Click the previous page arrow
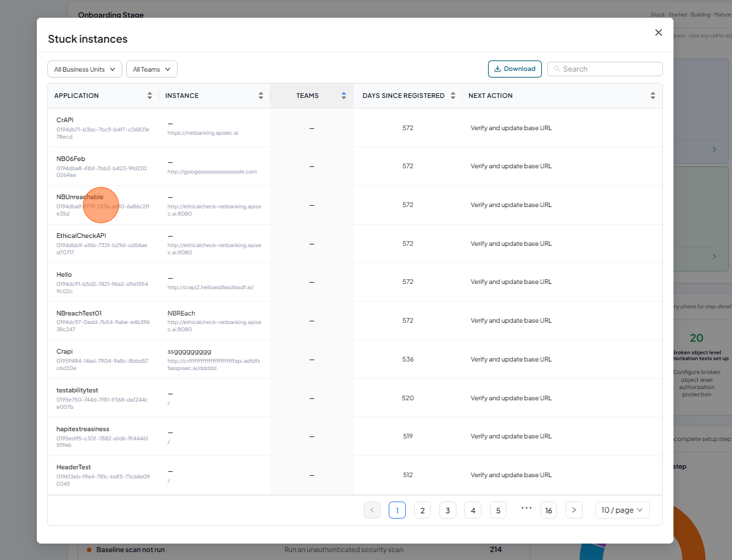 (x=372, y=510)
